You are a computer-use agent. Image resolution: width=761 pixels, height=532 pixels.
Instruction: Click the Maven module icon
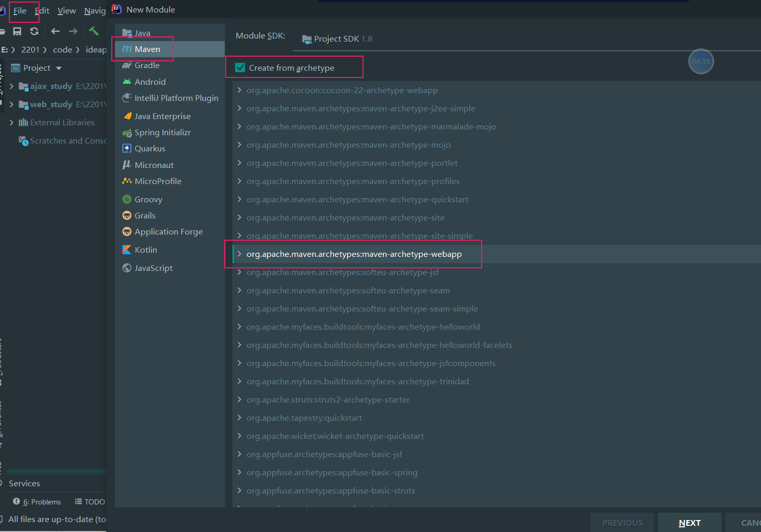[x=127, y=49]
